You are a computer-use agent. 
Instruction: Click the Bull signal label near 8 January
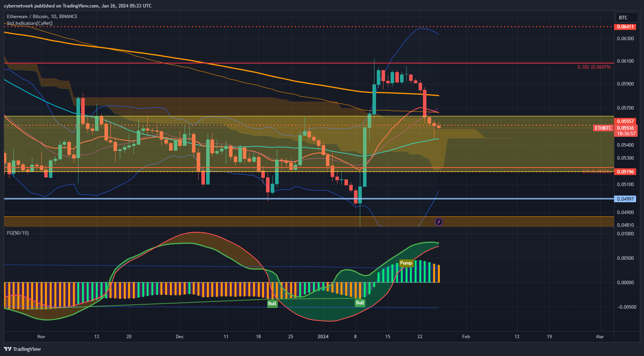click(x=360, y=303)
